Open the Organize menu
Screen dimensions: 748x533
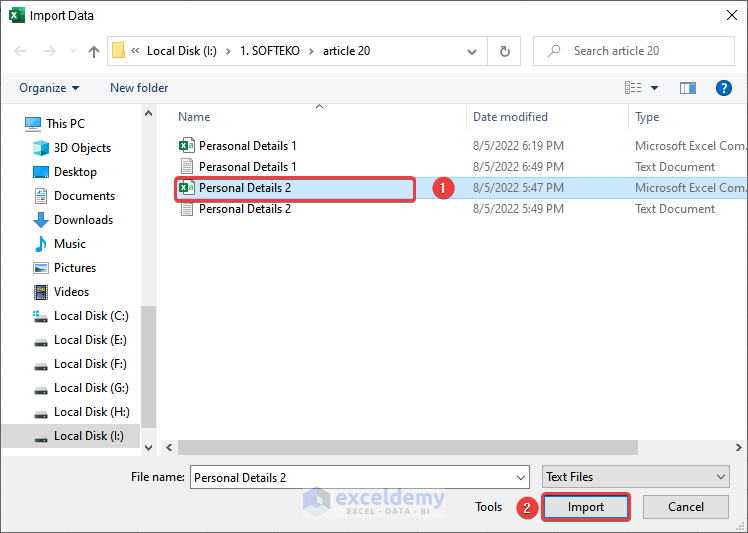click(49, 88)
